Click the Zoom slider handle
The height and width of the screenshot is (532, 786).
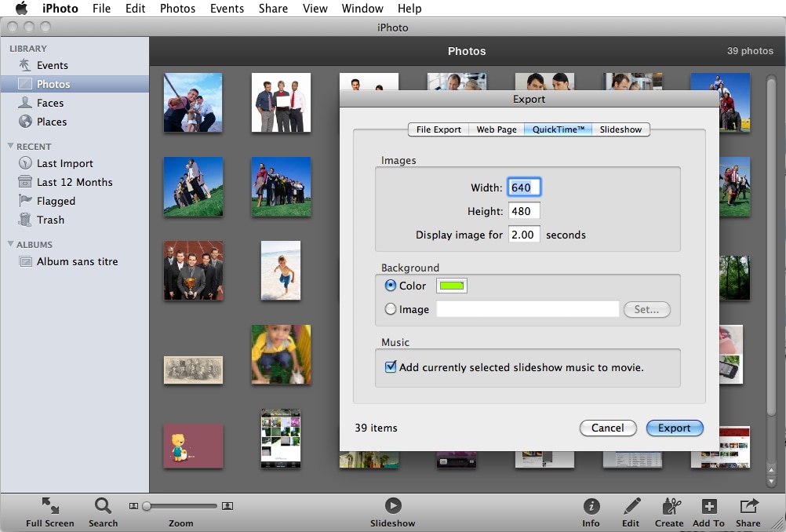tap(147, 506)
